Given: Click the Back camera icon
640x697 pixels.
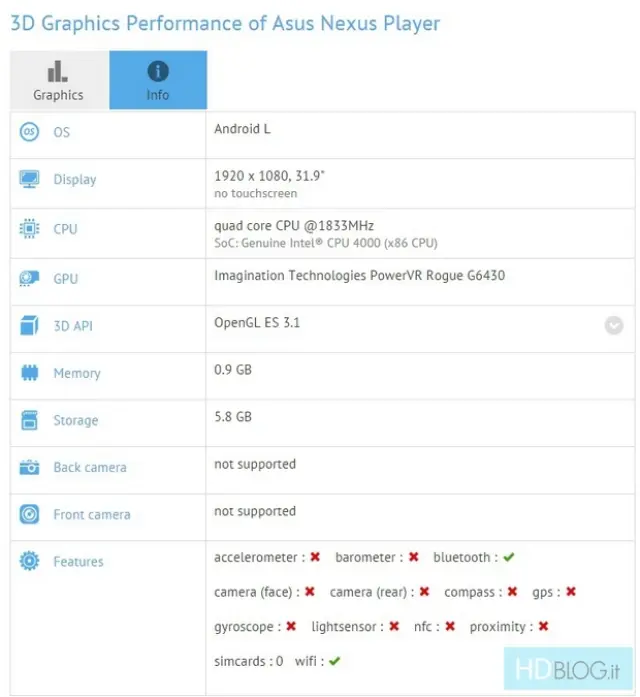Looking at the screenshot, I should tap(29, 467).
